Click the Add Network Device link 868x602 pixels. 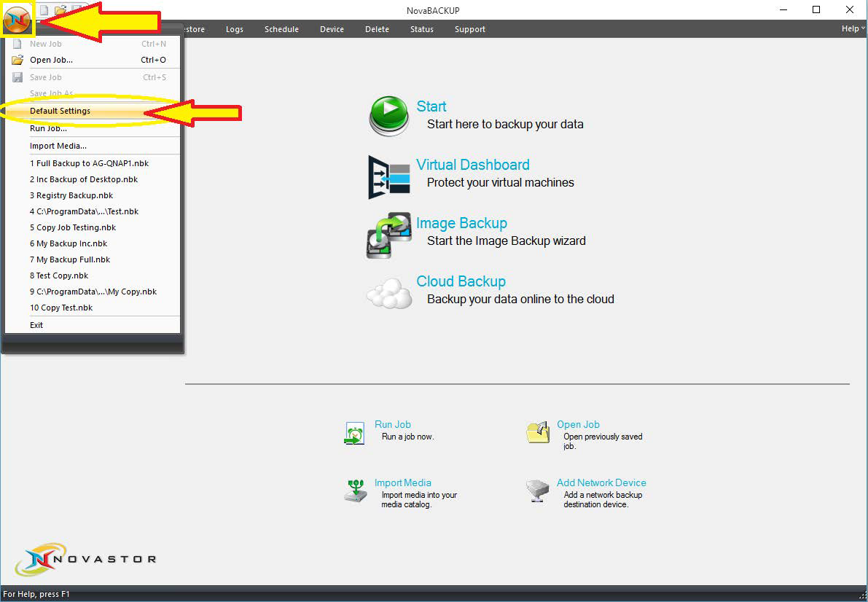601,483
